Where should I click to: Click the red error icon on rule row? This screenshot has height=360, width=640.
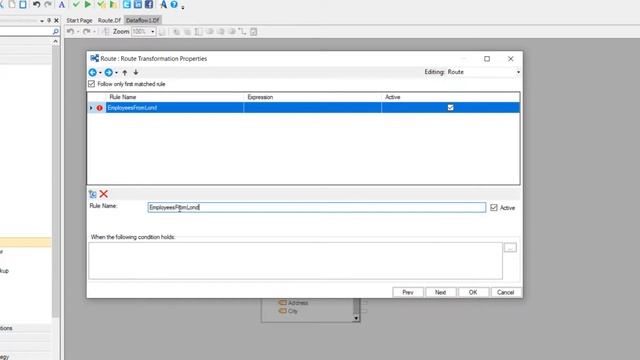pyautogui.click(x=100, y=108)
